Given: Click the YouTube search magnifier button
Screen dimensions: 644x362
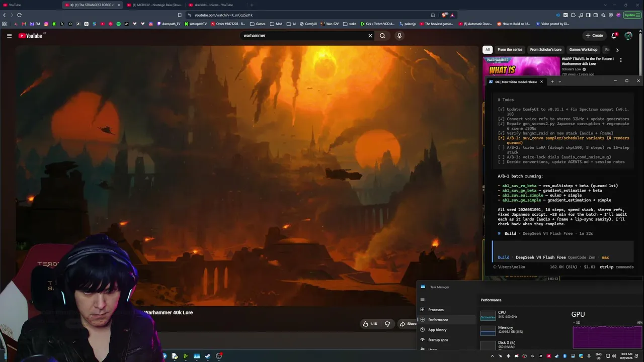Looking at the screenshot, I should click(382, 36).
